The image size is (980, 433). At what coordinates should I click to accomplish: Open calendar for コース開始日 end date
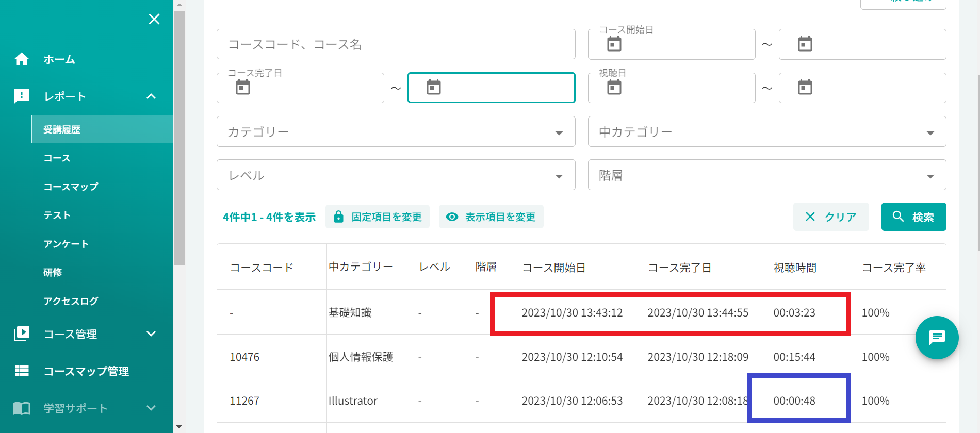805,44
